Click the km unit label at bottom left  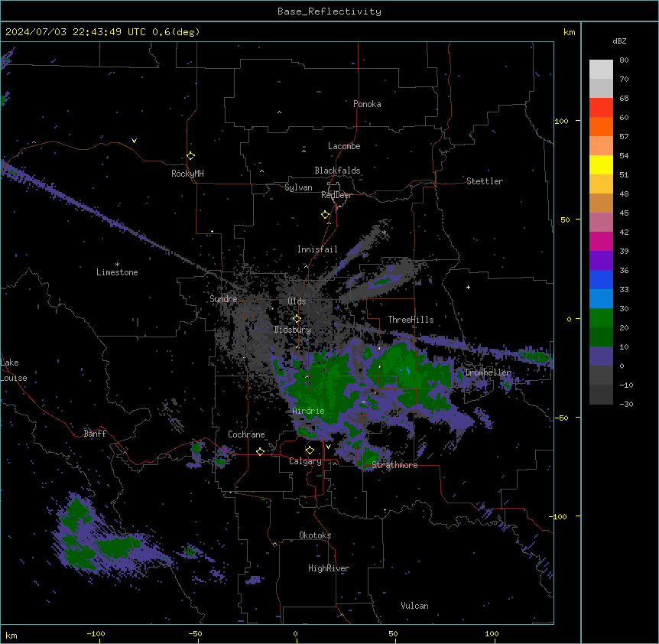[11, 635]
